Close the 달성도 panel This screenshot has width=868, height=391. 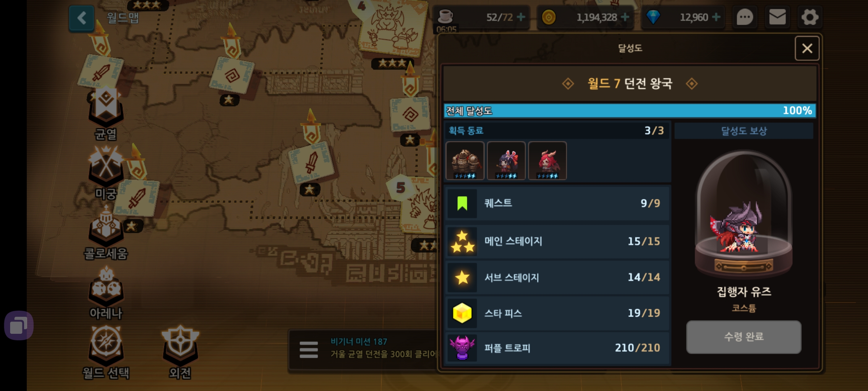tap(807, 49)
